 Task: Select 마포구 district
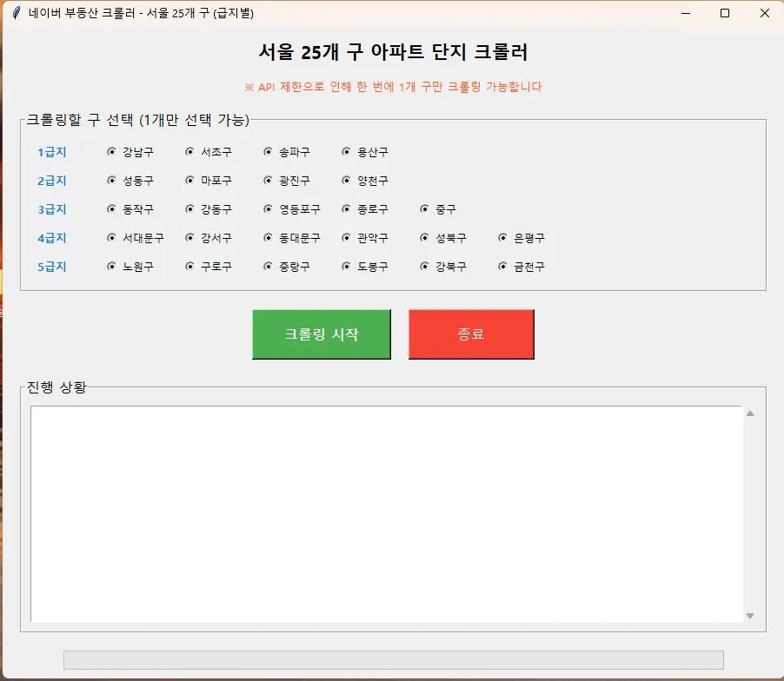pyautogui.click(x=188, y=180)
